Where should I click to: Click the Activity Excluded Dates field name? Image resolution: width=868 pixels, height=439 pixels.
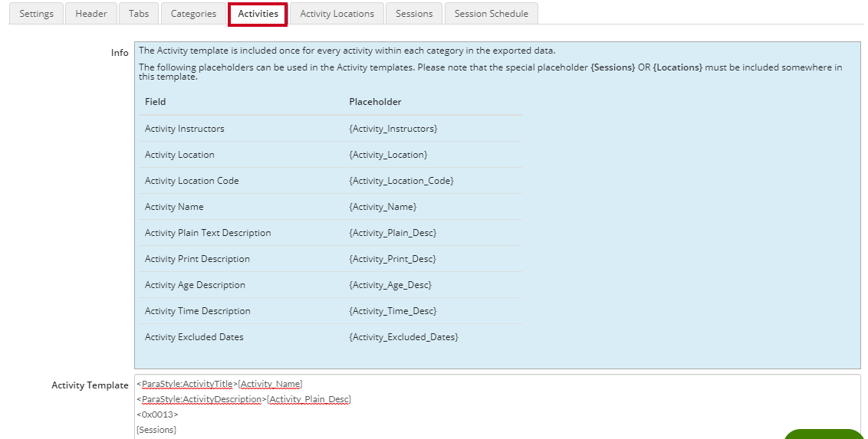[194, 336]
